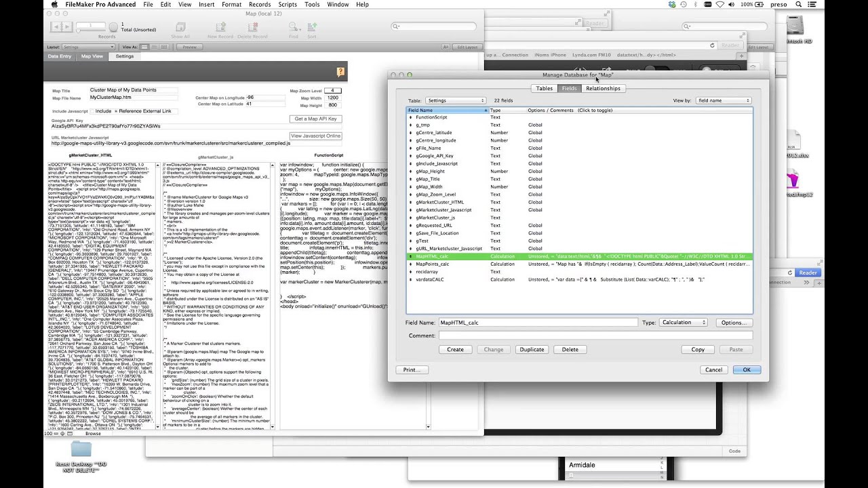The height and width of the screenshot is (488, 868).
Task: Open the View by field name dropdown
Action: click(724, 100)
